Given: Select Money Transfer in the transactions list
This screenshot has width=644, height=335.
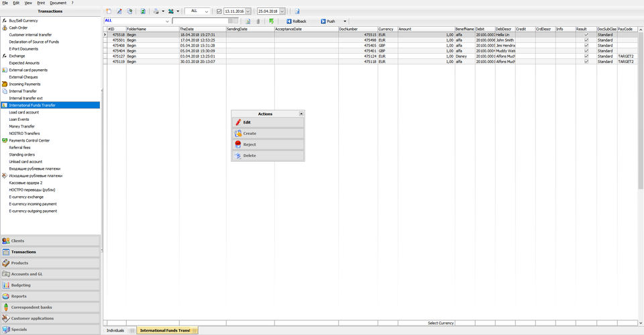Looking at the screenshot, I should [21, 126].
